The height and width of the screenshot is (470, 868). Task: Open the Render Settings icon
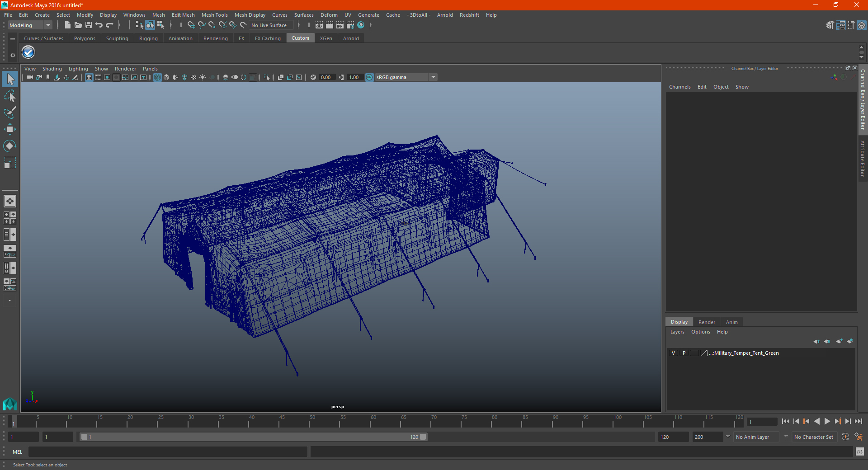pos(350,25)
